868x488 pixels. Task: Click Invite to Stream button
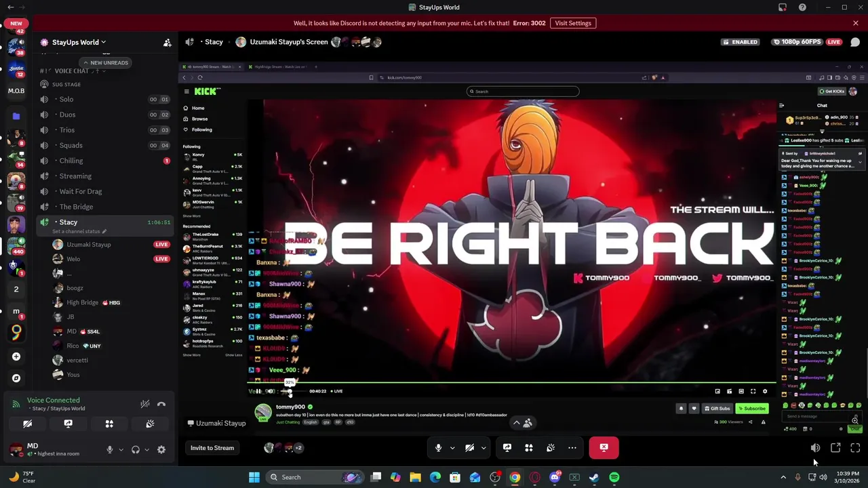pyautogui.click(x=212, y=447)
